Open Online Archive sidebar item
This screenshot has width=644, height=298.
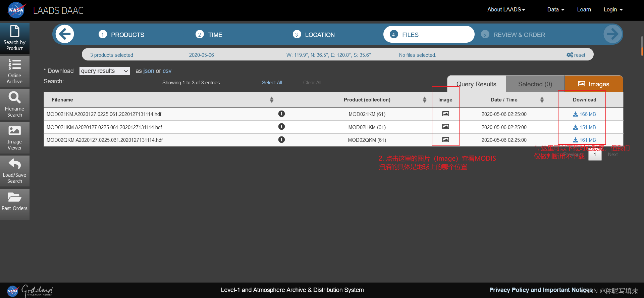(x=15, y=72)
